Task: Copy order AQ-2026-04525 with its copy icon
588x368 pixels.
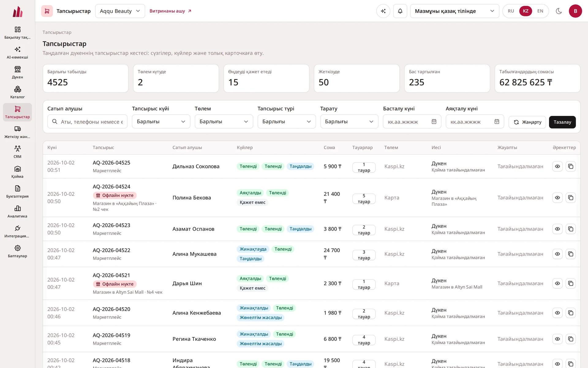Action: pos(571,166)
